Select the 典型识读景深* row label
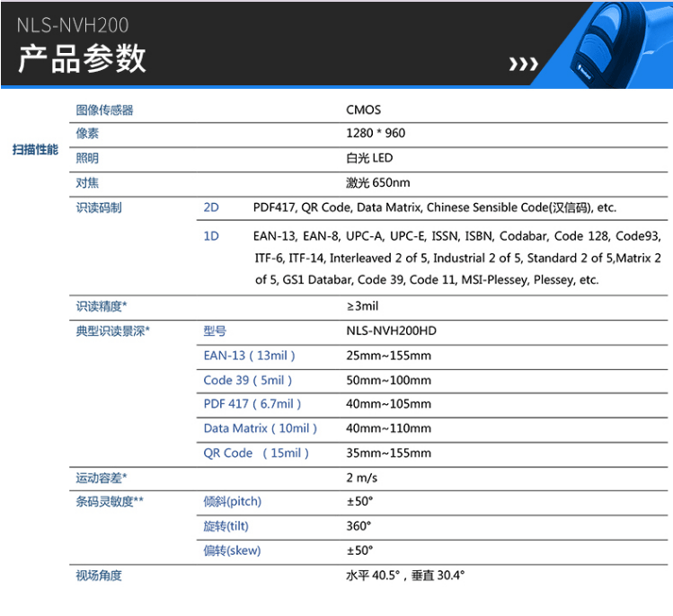The image size is (673, 616). point(112,331)
